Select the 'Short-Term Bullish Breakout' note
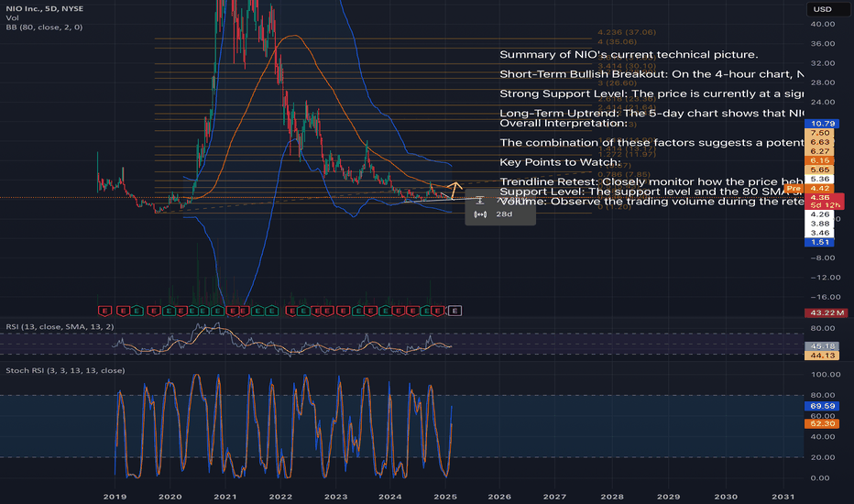 point(651,74)
